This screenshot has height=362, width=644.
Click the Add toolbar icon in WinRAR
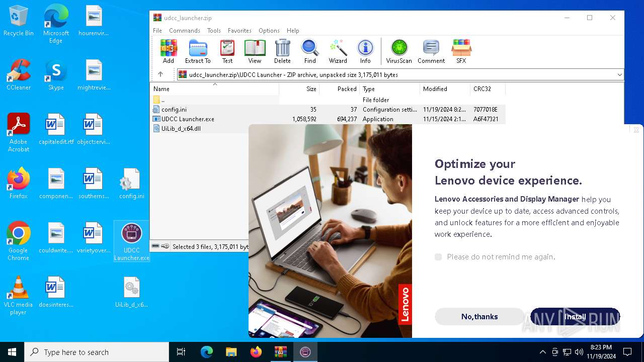click(x=169, y=52)
